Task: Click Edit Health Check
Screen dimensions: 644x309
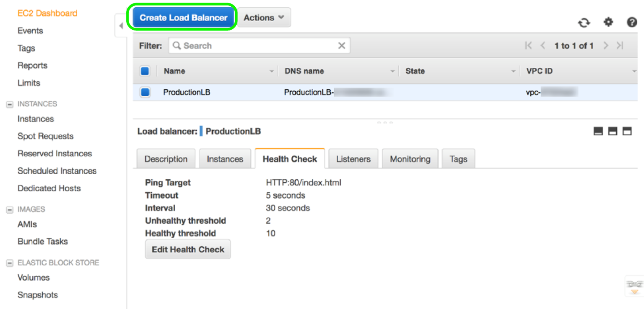Action: pyautogui.click(x=188, y=249)
